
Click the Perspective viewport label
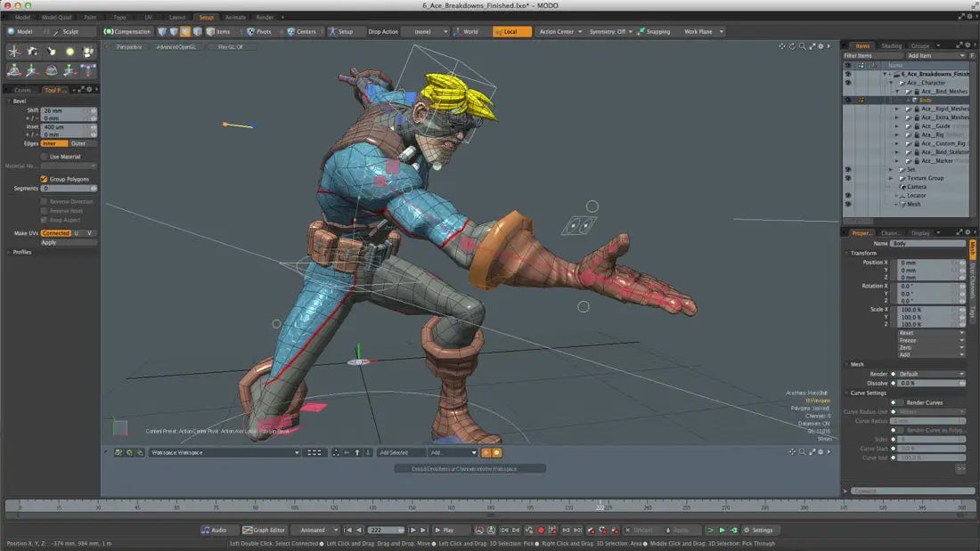tap(129, 47)
